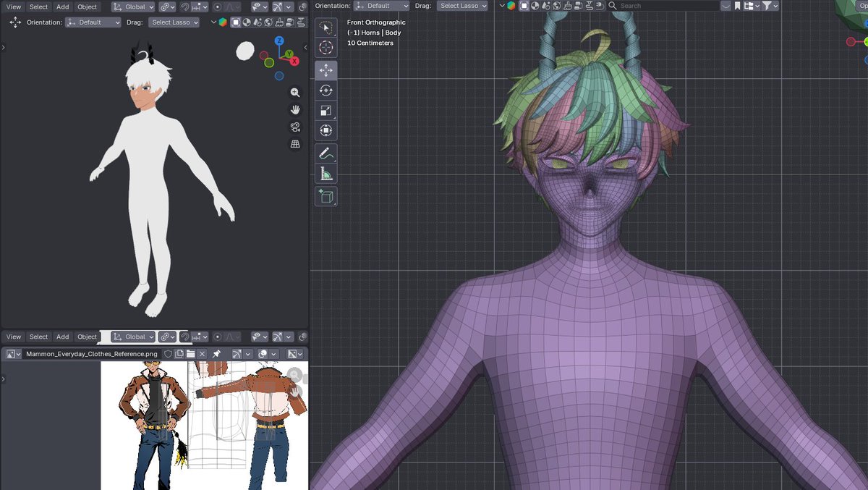Open image display channels dropdown in image editor
868x490 pixels.
(x=294, y=354)
